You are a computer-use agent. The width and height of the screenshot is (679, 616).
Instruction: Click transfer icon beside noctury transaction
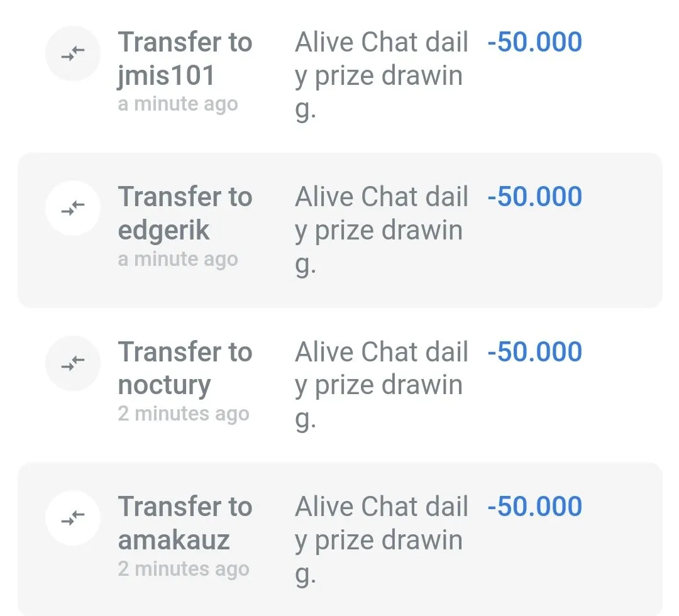coord(74,364)
